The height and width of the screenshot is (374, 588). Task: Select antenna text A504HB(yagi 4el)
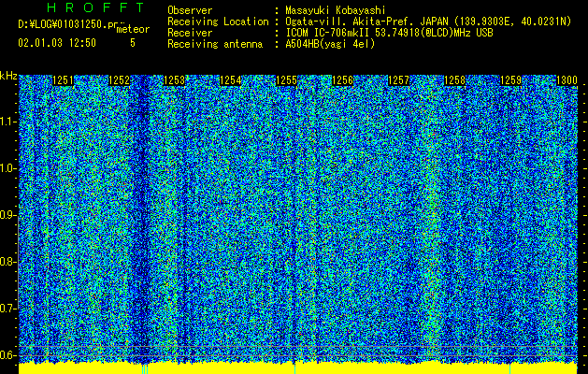pos(330,44)
